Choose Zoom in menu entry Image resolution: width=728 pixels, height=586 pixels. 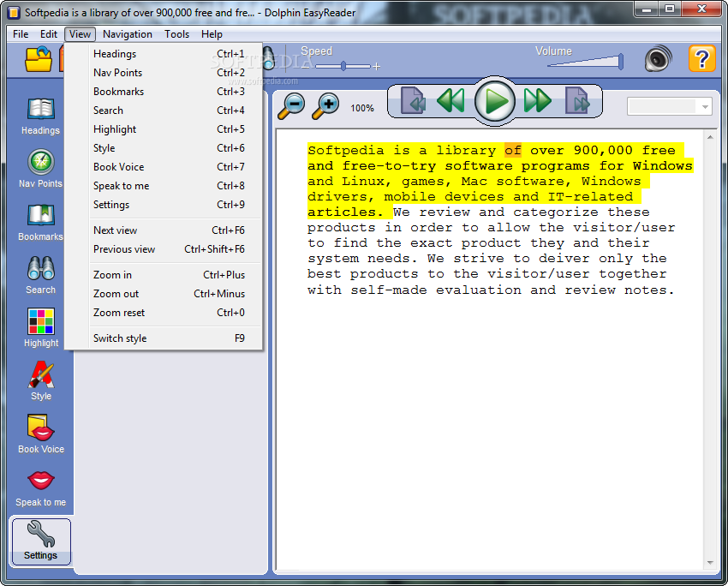pos(164,275)
